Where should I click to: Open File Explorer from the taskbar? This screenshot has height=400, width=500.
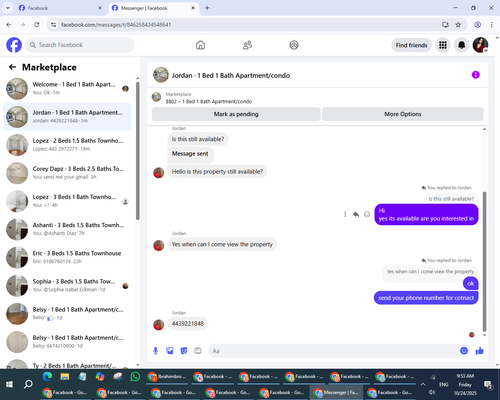pos(65,377)
